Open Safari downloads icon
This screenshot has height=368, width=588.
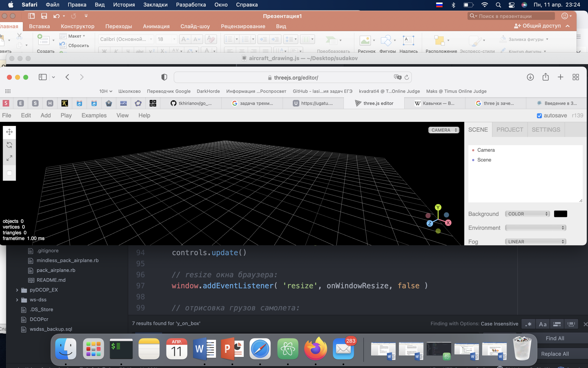(530, 77)
